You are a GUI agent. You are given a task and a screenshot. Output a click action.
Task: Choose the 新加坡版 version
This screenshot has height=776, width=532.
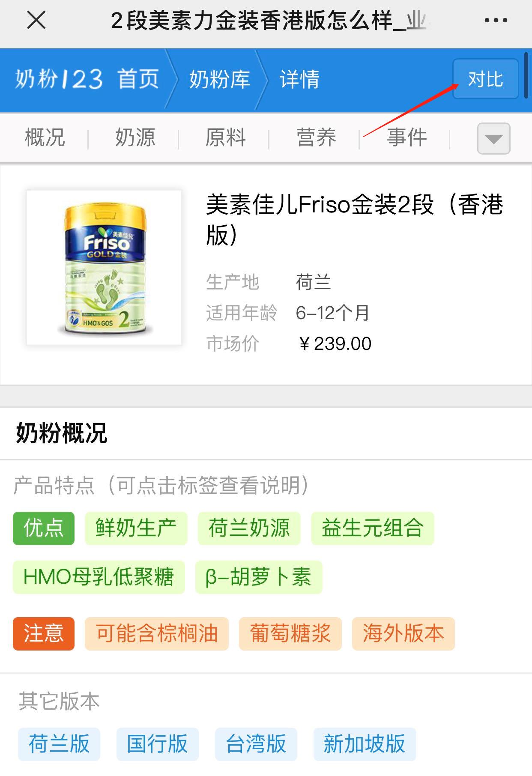pyautogui.click(x=365, y=744)
